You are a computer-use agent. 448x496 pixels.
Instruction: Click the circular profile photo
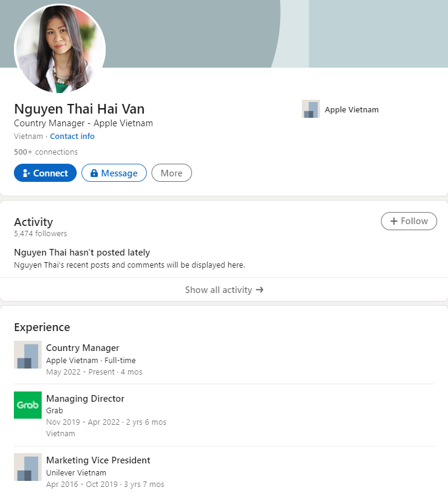point(60,49)
